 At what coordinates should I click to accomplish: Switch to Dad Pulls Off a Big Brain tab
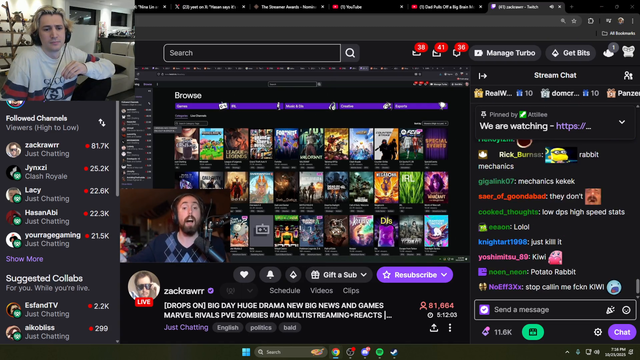point(446,7)
